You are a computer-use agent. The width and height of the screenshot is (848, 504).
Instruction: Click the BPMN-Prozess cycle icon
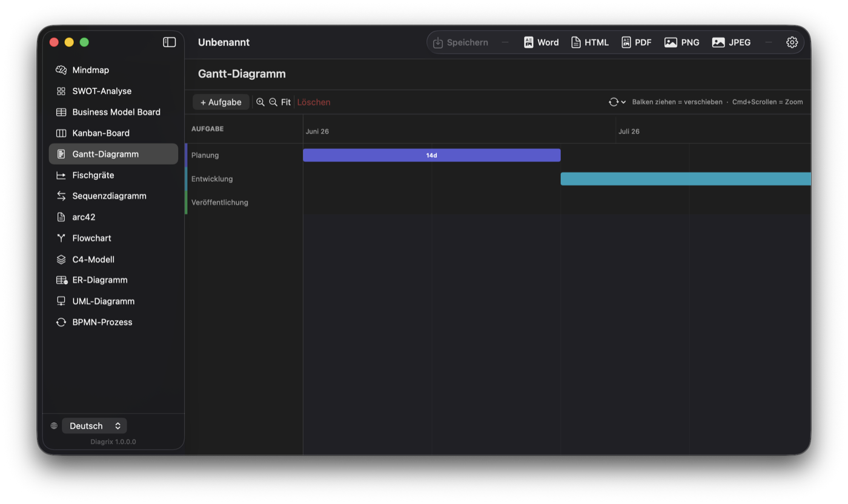pos(61,322)
